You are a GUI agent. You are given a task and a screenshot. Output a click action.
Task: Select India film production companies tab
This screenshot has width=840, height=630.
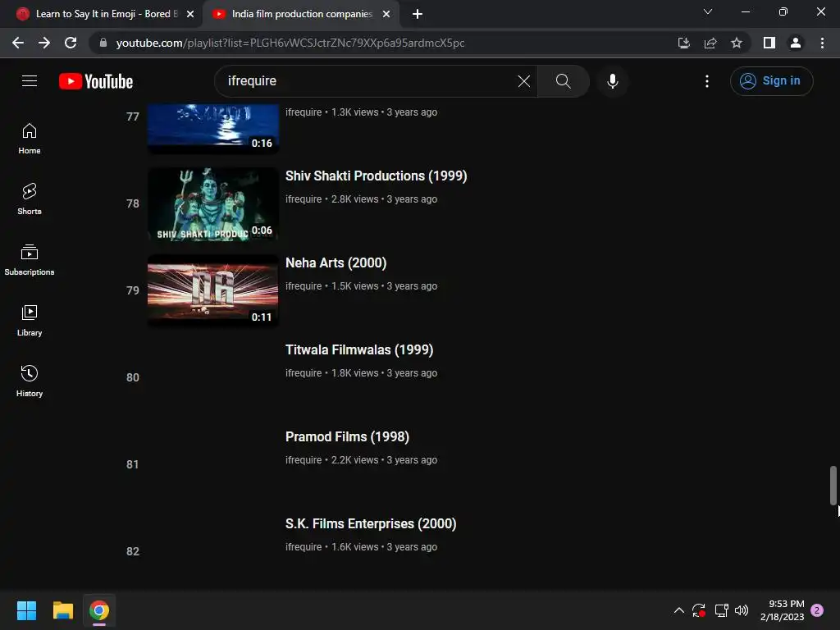point(302,14)
